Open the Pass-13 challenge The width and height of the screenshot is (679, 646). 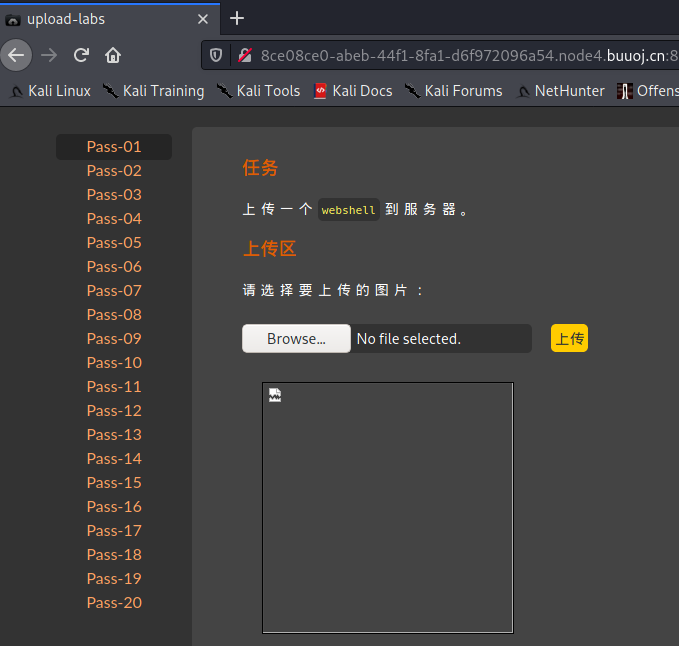click(114, 435)
